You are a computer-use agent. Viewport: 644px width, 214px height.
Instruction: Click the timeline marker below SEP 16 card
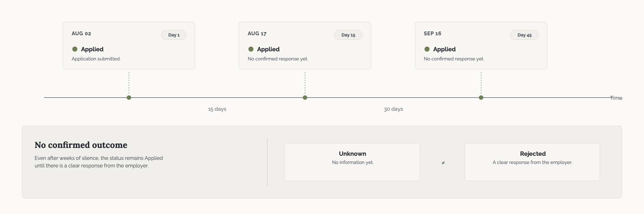pos(481,98)
